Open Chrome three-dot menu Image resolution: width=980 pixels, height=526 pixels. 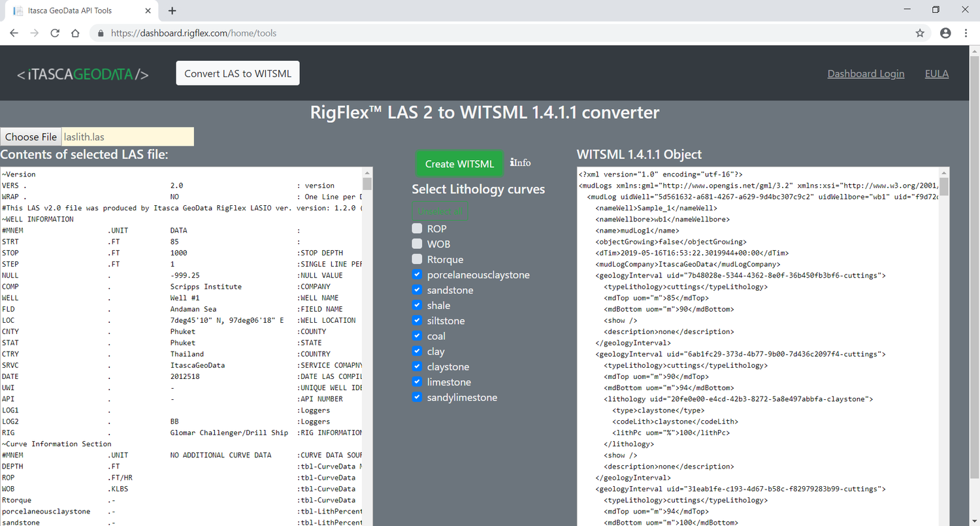966,33
